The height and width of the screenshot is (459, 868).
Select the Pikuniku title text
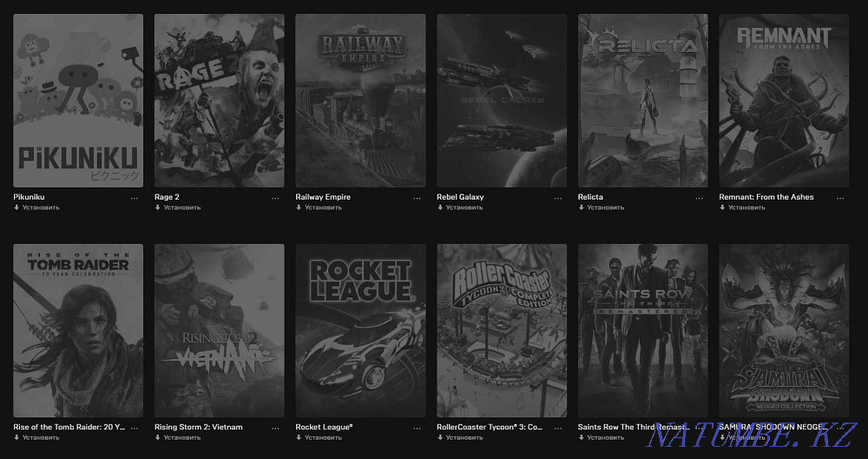click(29, 197)
